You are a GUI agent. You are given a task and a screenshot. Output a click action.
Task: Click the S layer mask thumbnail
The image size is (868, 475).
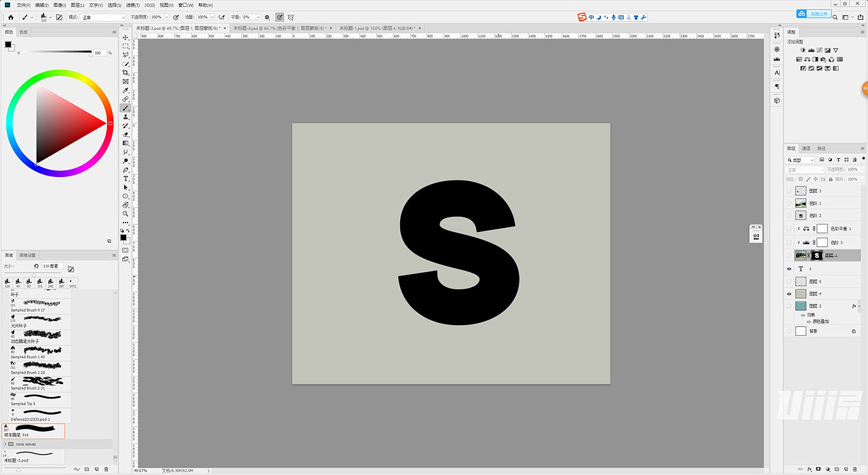pyautogui.click(x=816, y=255)
